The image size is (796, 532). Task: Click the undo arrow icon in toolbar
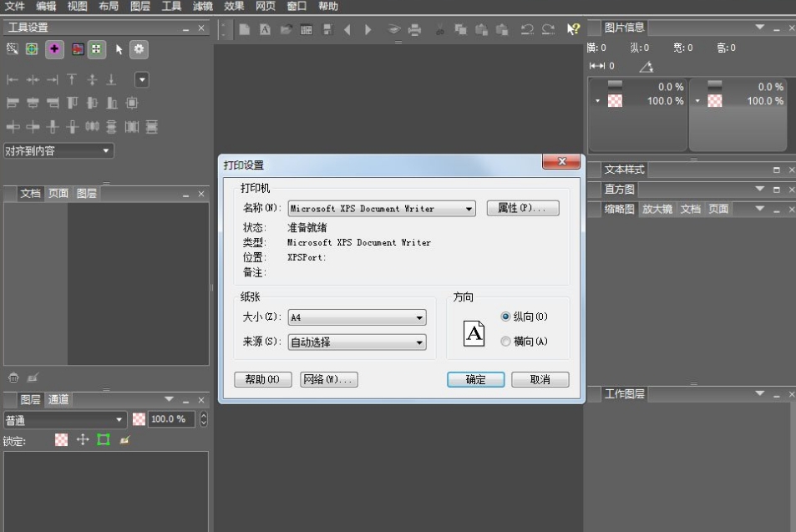click(x=527, y=30)
